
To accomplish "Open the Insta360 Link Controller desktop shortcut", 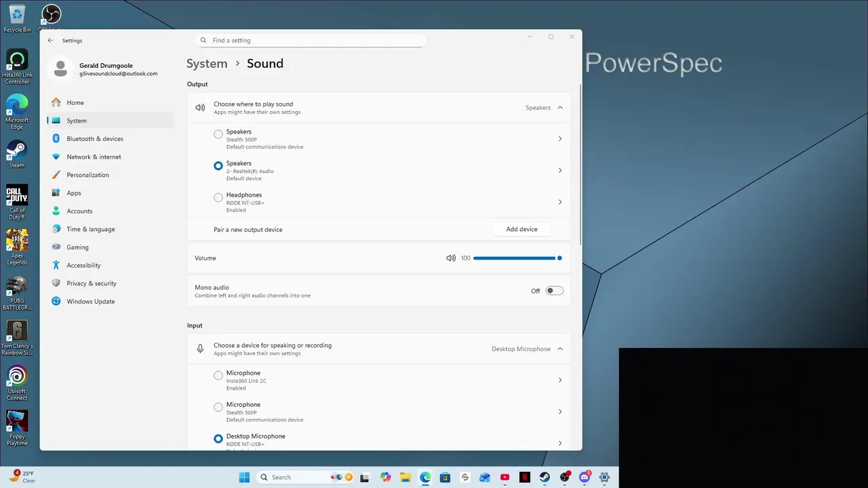I will pyautogui.click(x=17, y=67).
